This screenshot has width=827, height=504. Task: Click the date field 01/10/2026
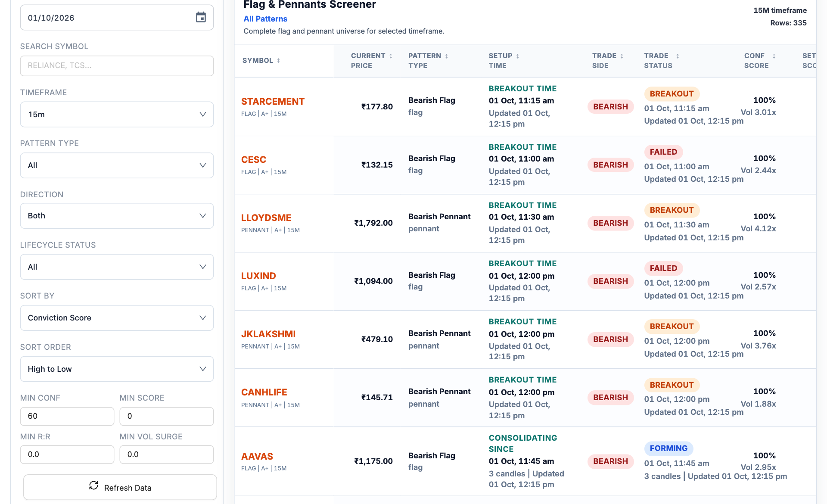(x=117, y=18)
